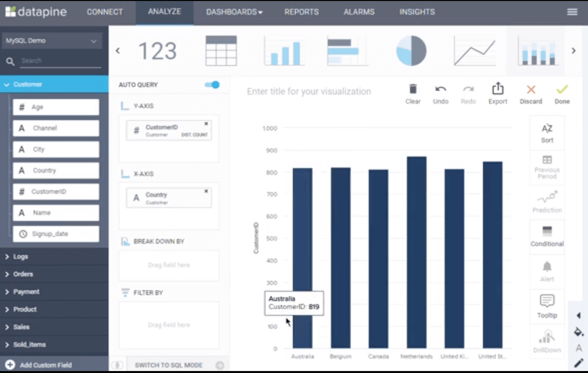Export the current visualization

point(497,93)
